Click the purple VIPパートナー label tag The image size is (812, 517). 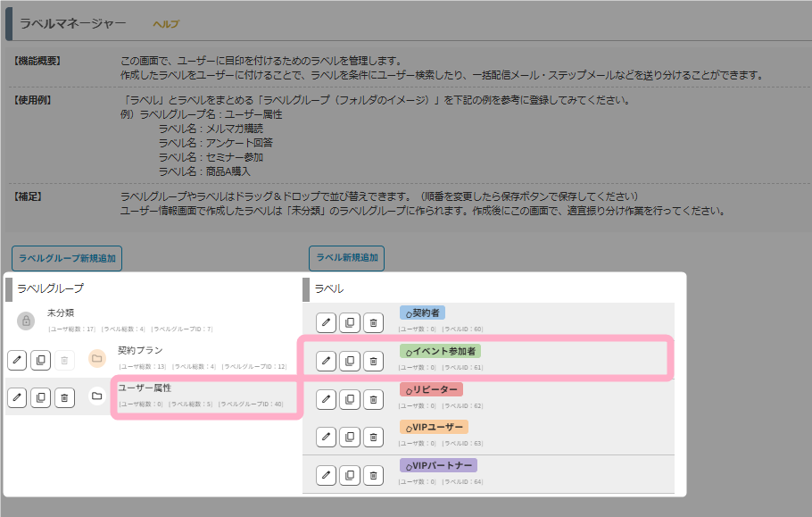tap(438, 465)
